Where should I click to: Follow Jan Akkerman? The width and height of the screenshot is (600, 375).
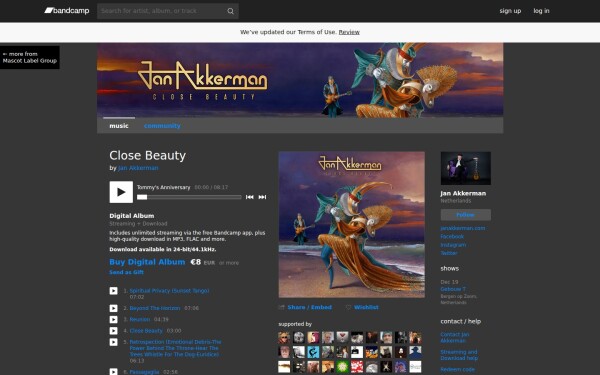click(x=465, y=215)
